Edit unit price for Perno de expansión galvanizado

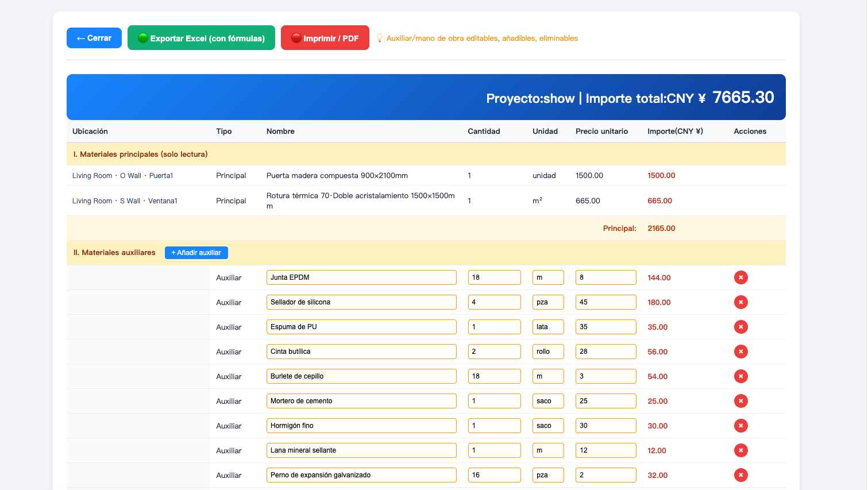coord(606,475)
